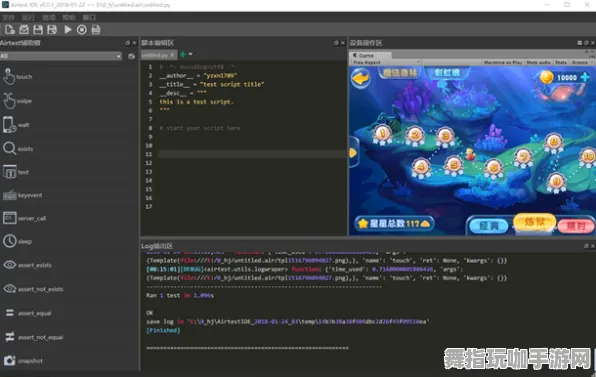Toggle Mute audio
The image size is (596, 377).
539,62
